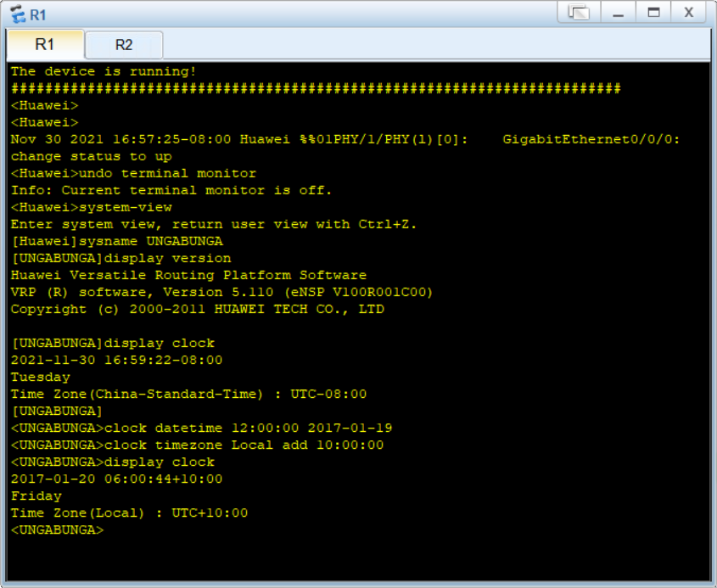Click the 'Friday' text line
This screenshot has width=717, height=588.
tap(36, 496)
